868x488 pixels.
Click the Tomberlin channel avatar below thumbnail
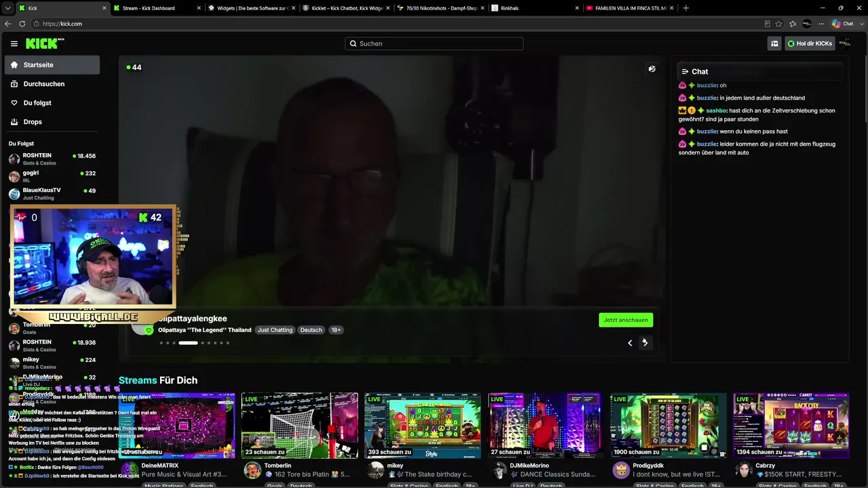coord(253,470)
